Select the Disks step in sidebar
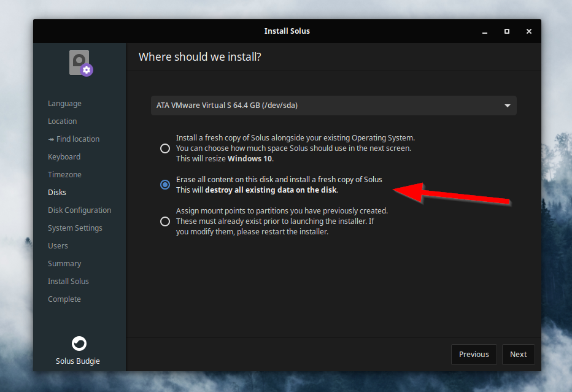 [57, 192]
